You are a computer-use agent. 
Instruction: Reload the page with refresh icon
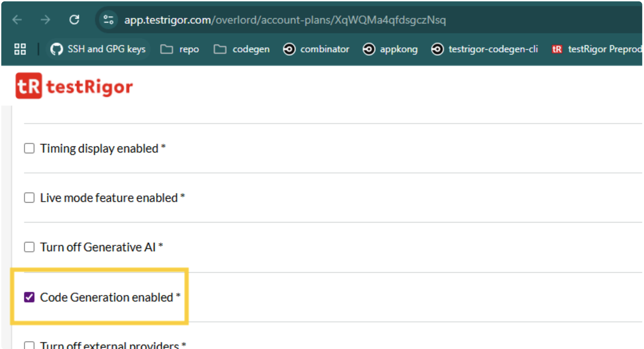coord(74,20)
